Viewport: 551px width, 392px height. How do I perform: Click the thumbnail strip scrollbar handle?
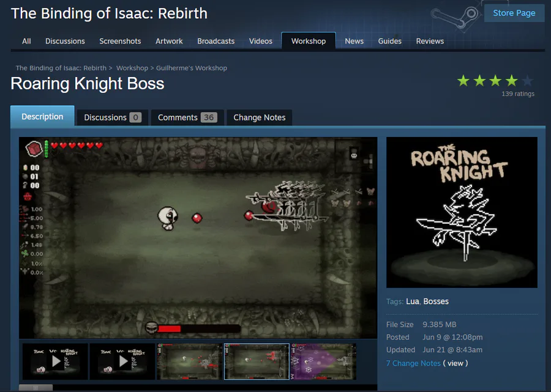pos(36,388)
